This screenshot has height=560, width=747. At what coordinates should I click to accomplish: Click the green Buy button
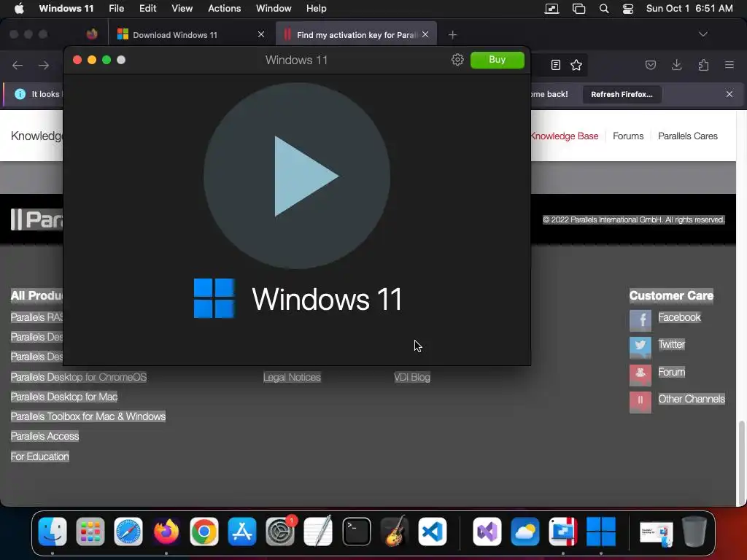497,60
